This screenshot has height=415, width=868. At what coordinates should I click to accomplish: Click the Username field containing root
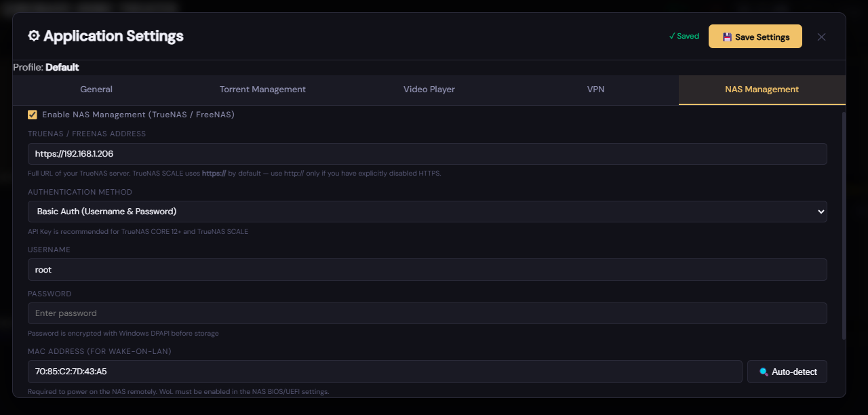click(x=427, y=269)
